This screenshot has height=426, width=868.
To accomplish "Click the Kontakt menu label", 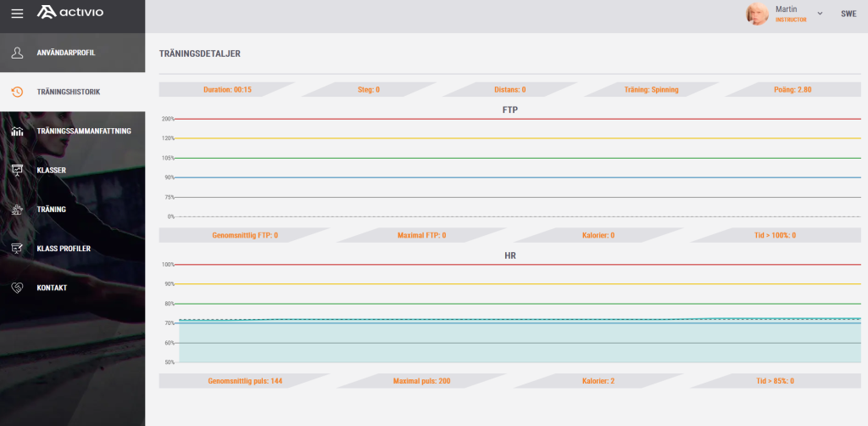I will (52, 288).
